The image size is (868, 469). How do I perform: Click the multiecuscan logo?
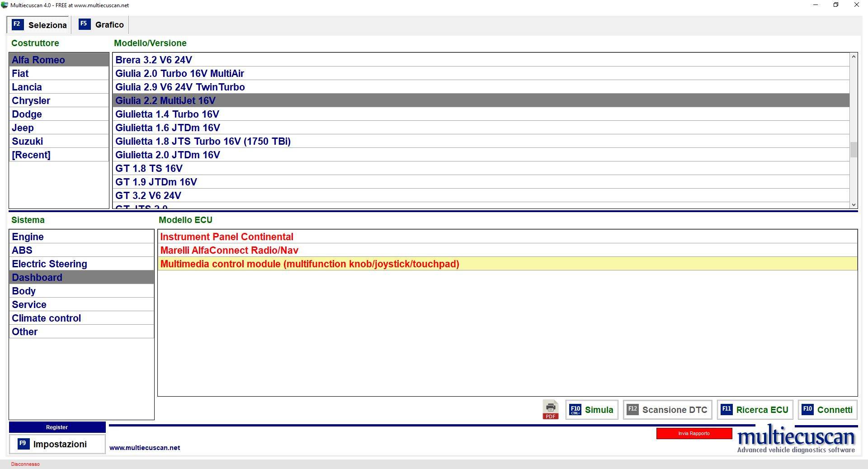pos(796,439)
